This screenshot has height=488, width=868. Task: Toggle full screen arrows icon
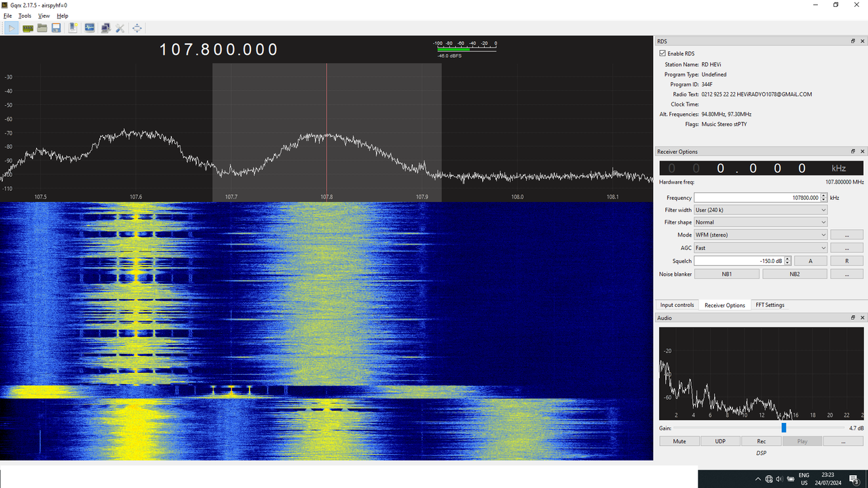tap(137, 28)
